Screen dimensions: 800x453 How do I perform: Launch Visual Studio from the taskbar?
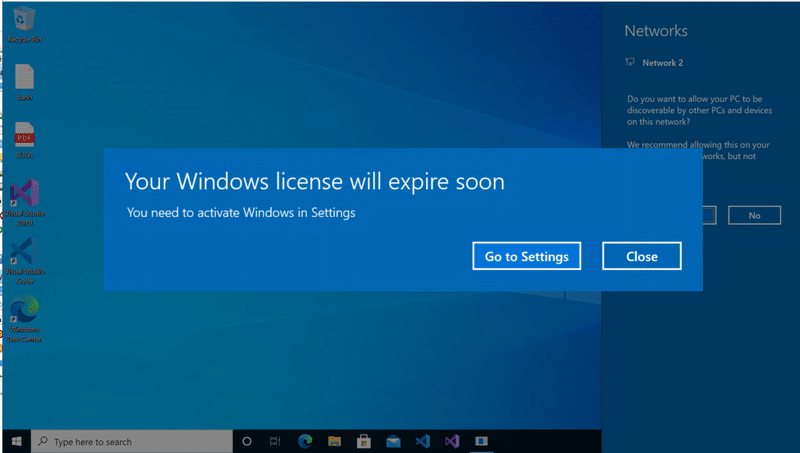coord(452,441)
